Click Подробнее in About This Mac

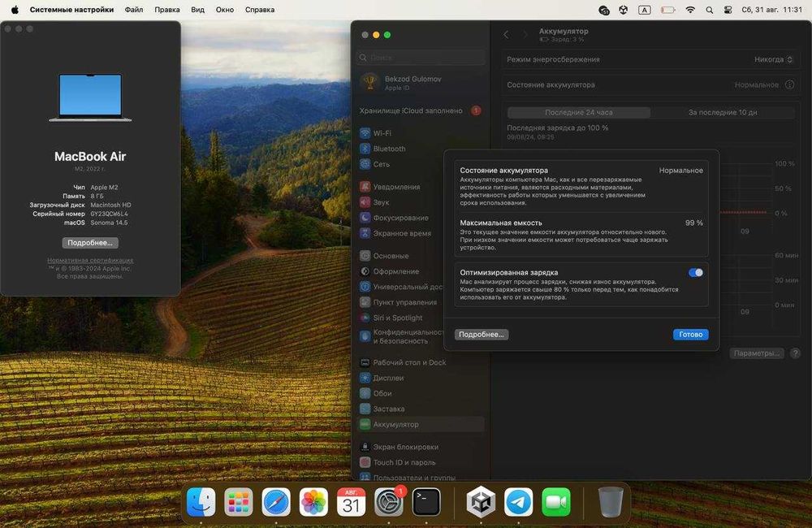coord(90,243)
